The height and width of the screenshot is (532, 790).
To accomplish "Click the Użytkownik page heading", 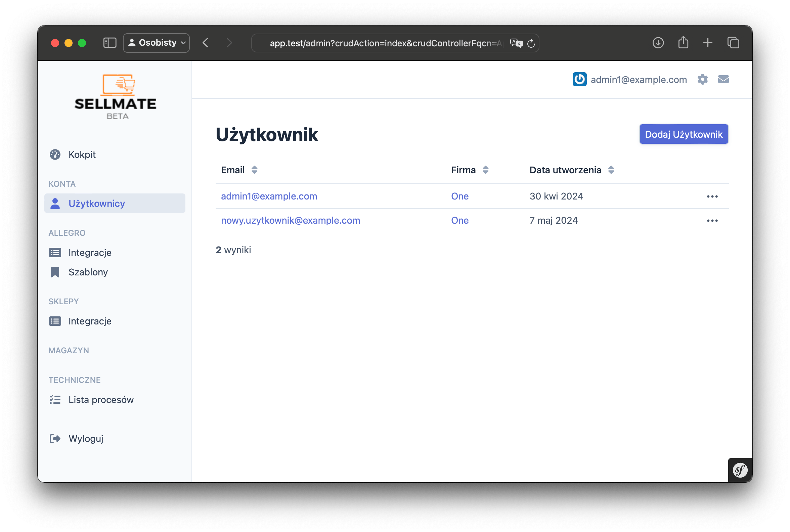I will [x=267, y=134].
